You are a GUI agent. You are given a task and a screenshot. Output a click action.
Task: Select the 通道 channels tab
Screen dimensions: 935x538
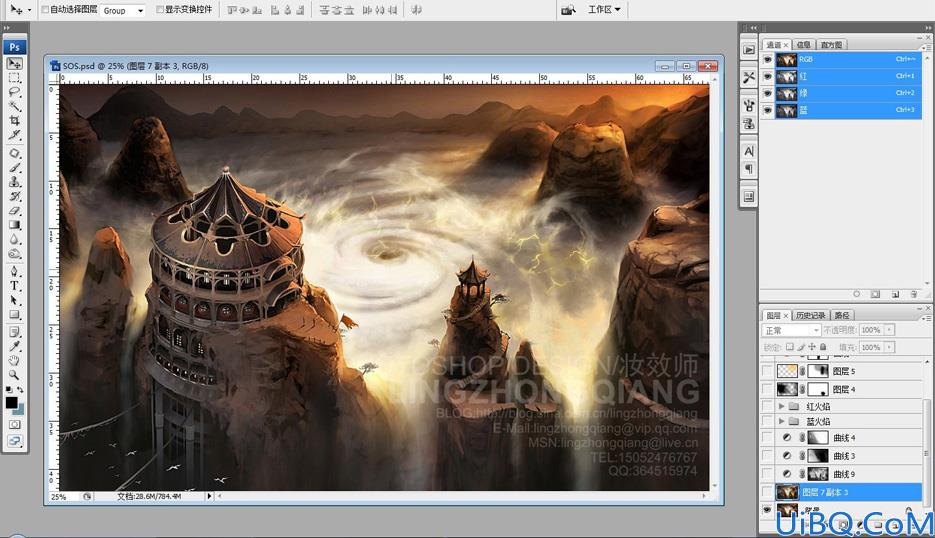click(776, 45)
